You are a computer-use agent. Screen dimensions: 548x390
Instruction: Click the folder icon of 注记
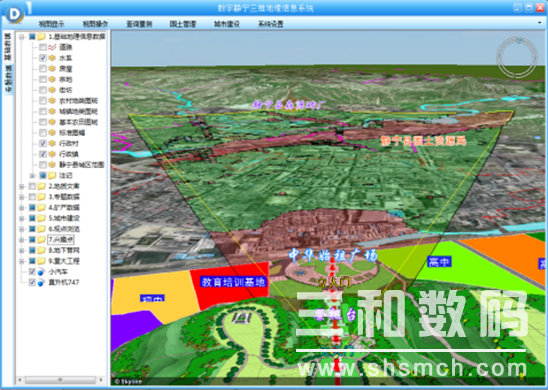coord(52,175)
